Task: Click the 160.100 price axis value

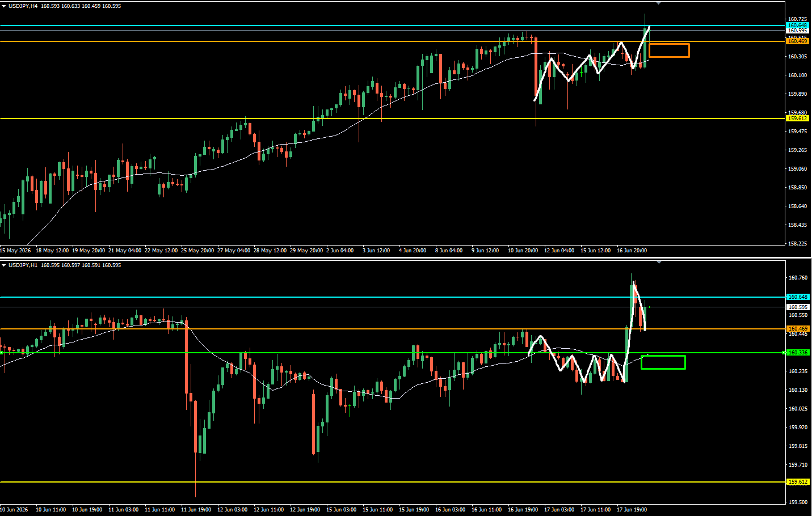Action: pyautogui.click(x=797, y=75)
